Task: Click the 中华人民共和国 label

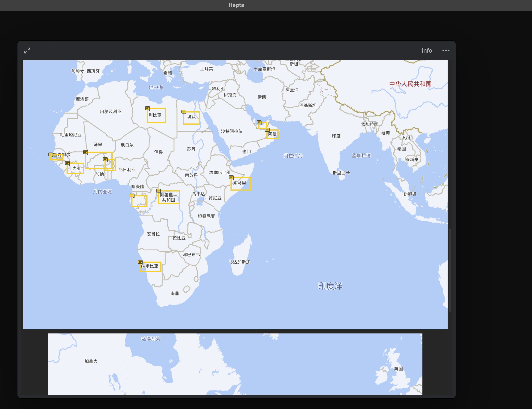Action: tap(410, 84)
